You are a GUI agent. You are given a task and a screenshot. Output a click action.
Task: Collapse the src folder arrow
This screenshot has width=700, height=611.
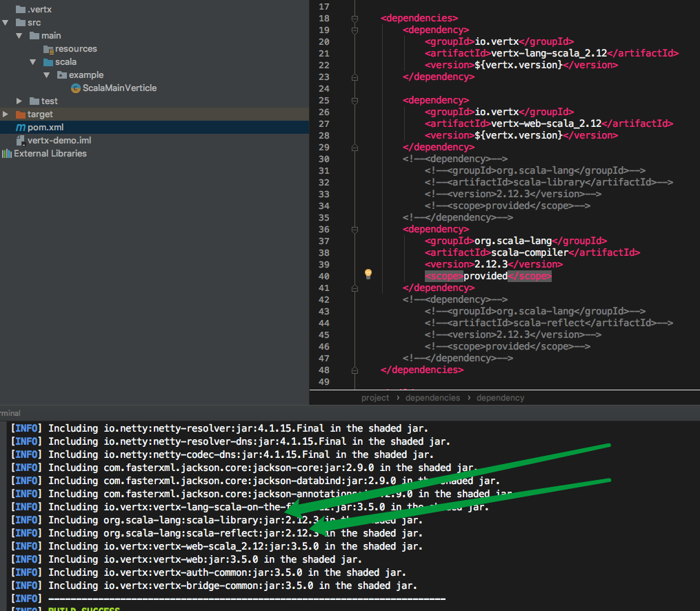[6, 22]
